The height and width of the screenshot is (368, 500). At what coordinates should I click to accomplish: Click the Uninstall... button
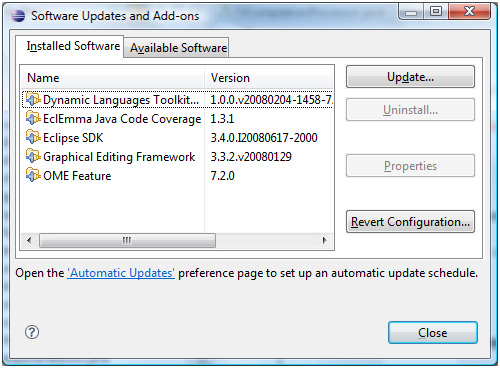(410, 110)
